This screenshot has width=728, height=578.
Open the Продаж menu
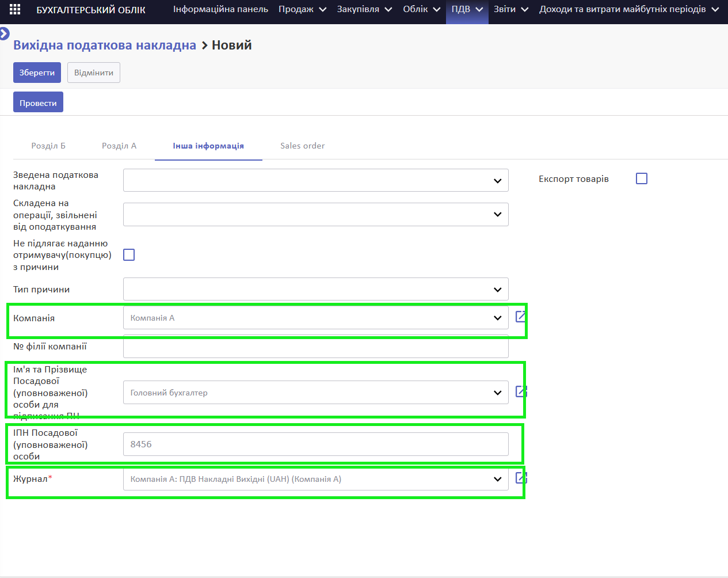coord(302,9)
